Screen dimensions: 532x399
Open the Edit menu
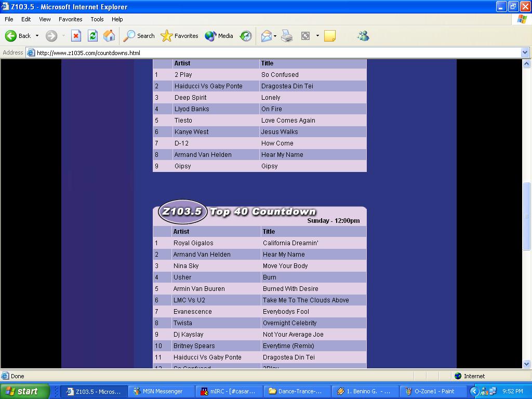[x=26, y=19]
